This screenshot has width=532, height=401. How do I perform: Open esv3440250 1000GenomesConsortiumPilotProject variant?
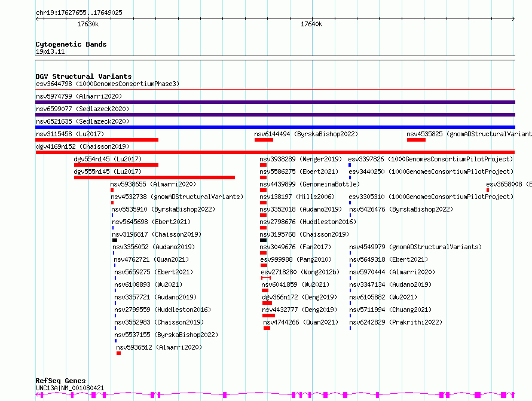431,172
